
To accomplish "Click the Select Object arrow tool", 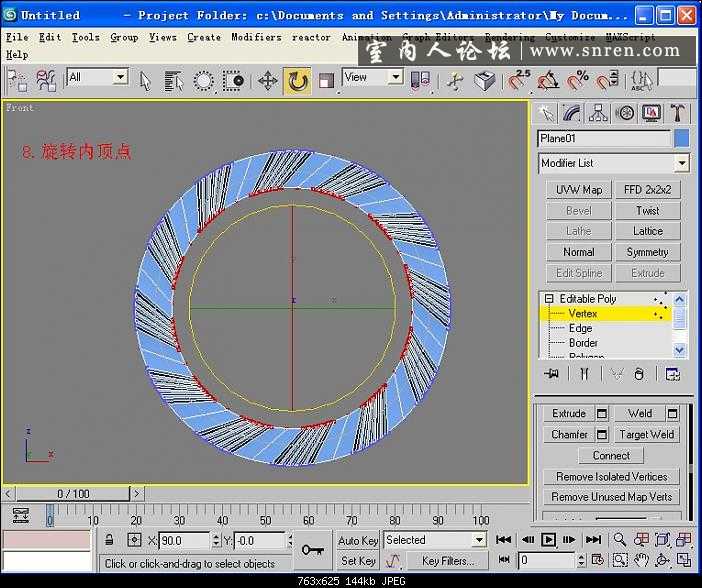I will tap(146, 81).
